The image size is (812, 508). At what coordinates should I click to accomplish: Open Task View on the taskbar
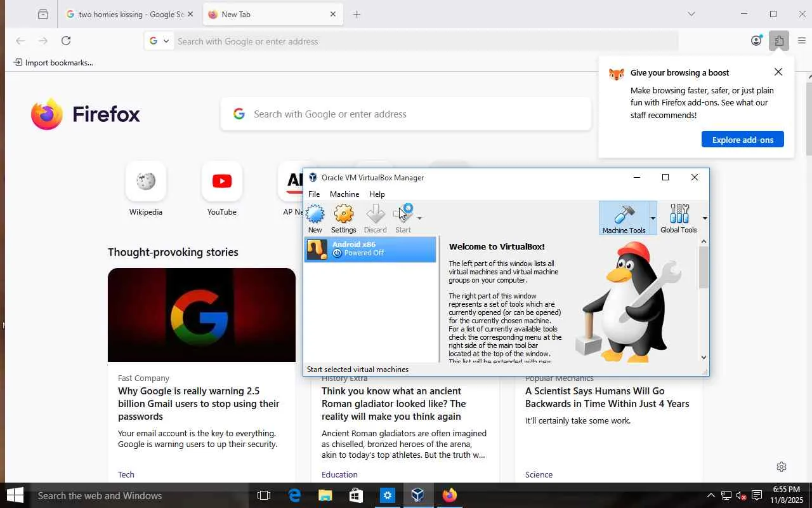click(264, 495)
